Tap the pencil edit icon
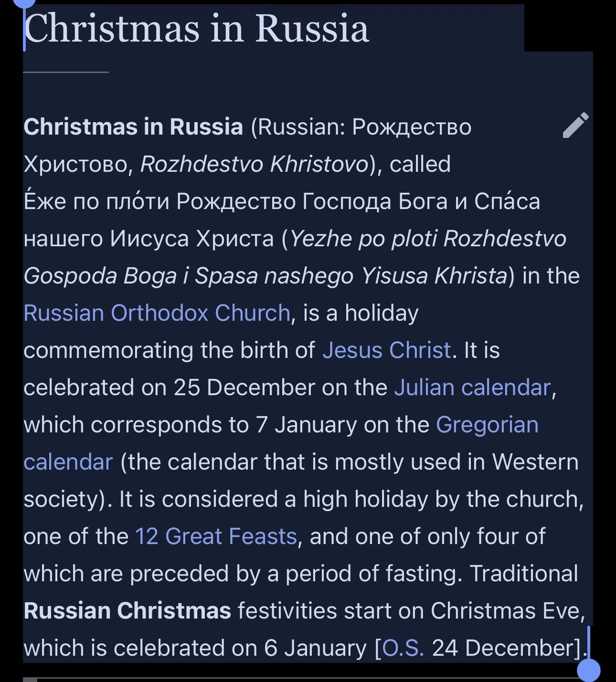Image resolution: width=616 pixels, height=682 pixels. coord(575,126)
